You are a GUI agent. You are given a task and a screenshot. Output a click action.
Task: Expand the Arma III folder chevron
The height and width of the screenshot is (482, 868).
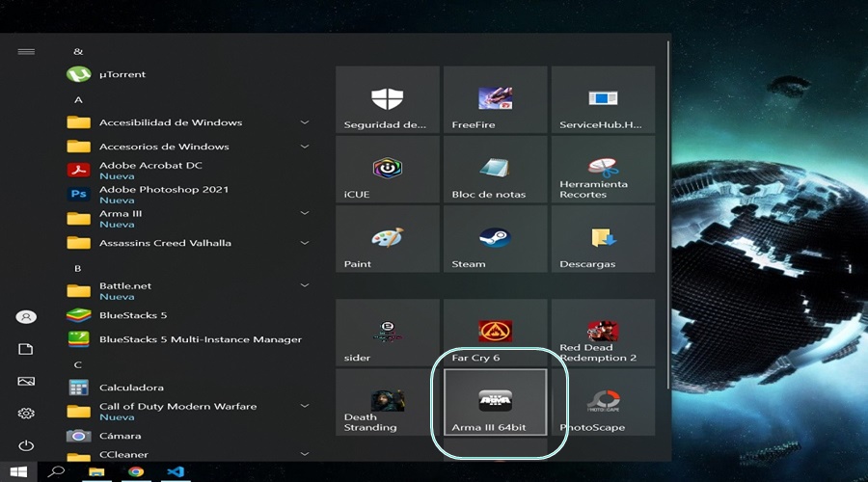point(305,213)
